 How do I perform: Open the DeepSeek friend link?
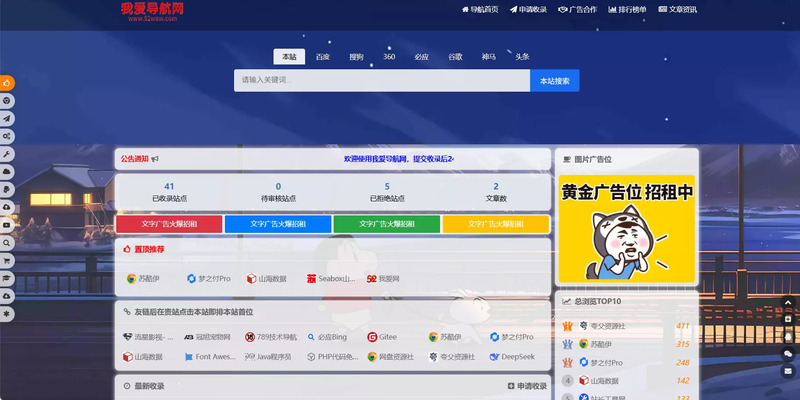pos(511,356)
